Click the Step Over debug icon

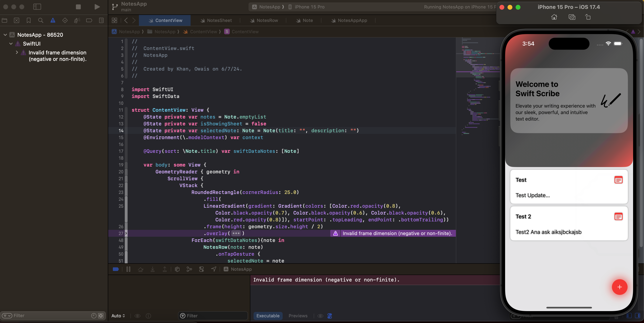pos(141,269)
